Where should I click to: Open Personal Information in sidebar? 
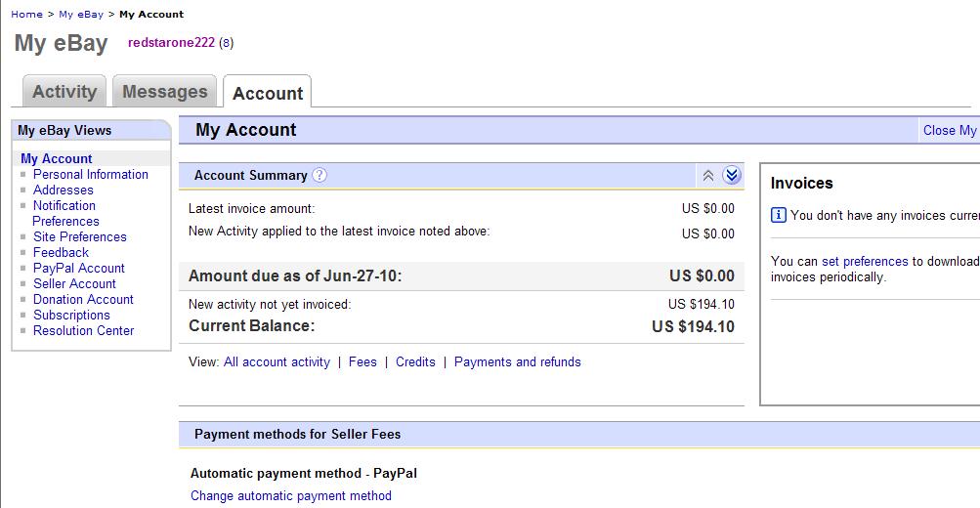click(x=91, y=174)
